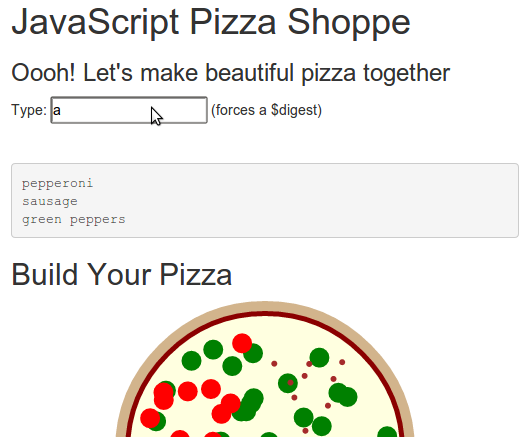Click the upper-right green pepper near sausage dots
Viewport: 528px width, 437px height.
coord(319,358)
